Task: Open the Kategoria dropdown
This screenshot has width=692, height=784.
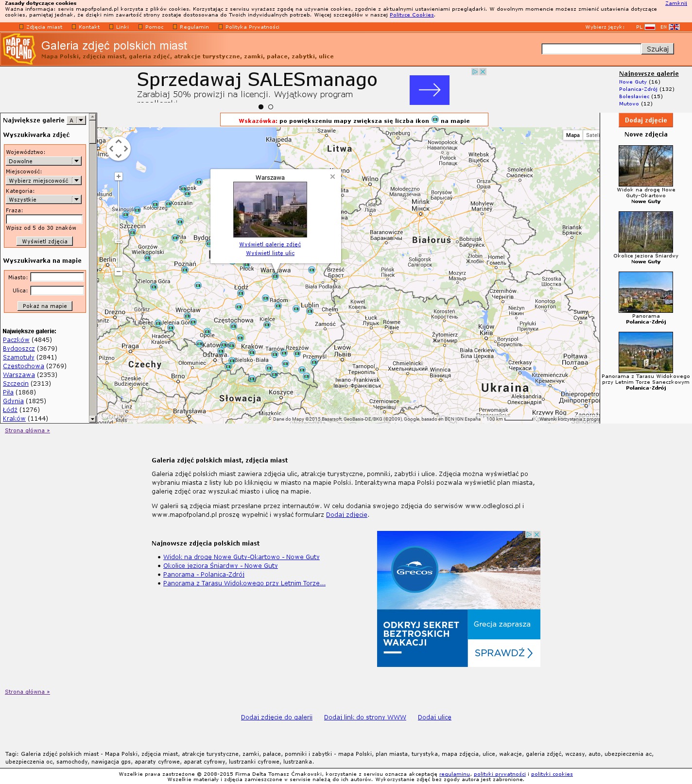Action: pos(43,199)
